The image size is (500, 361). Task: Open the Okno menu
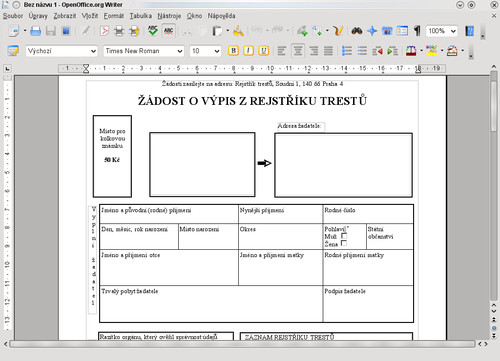194,16
